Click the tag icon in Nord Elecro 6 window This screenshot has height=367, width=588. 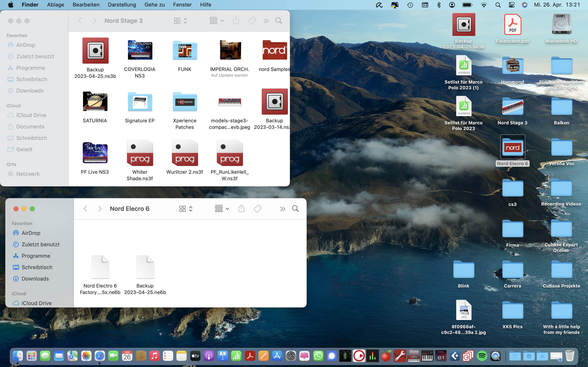point(257,209)
